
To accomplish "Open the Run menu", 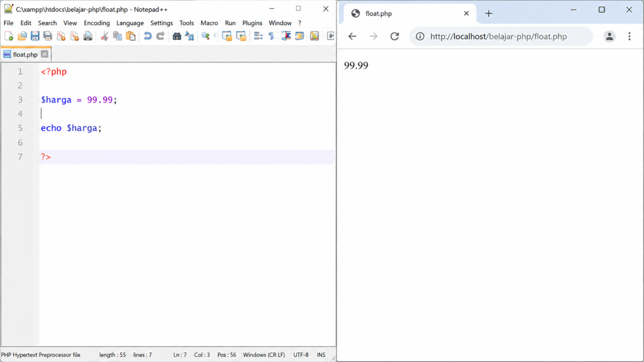I will (x=230, y=23).
